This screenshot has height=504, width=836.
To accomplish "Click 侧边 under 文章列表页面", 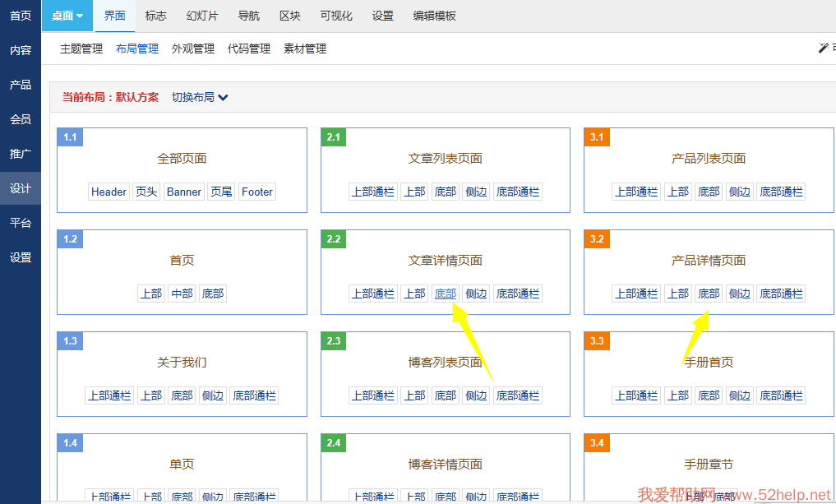I will [x=476, y=192].
